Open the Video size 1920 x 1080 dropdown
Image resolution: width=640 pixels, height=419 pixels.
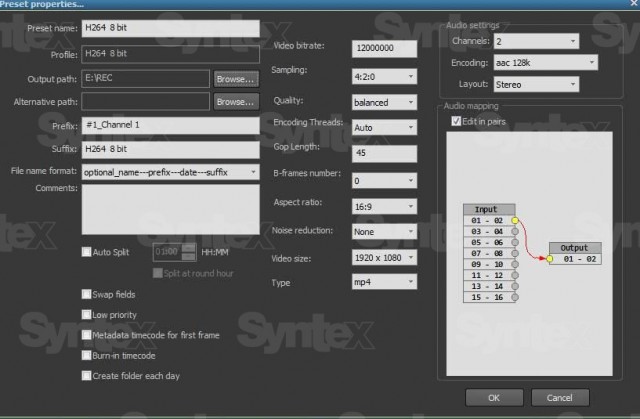(384, 257)
